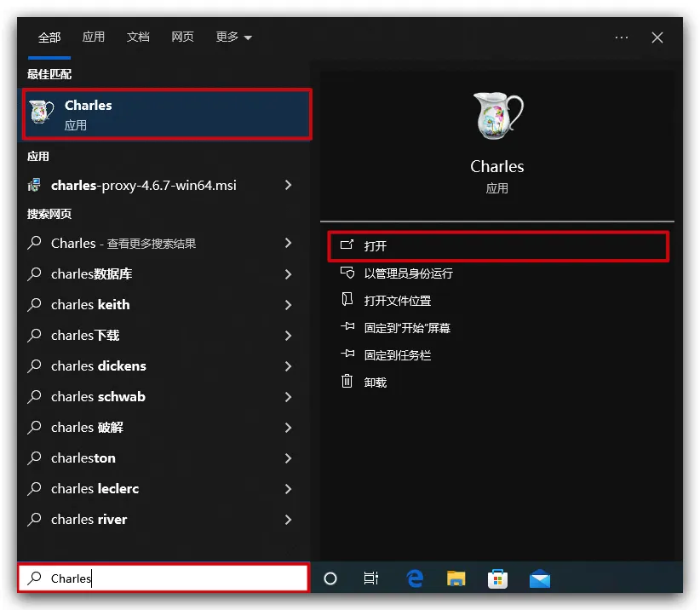700x610 pixels.
Task: Switch to the 应用 tab
Action: pos(94,37)
